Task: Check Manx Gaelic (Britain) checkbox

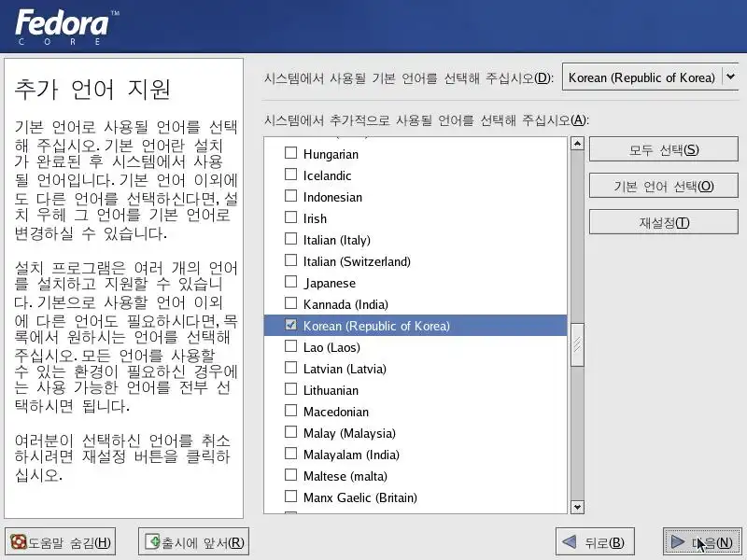Action: [x=290, y=497]
